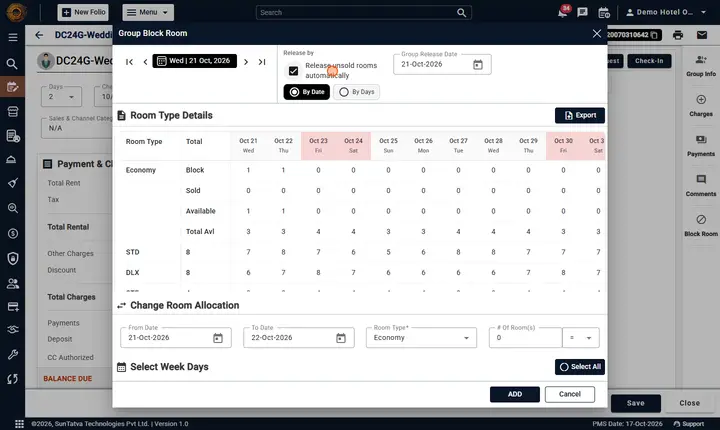Click the Check-In button

pyautogui.click(x=649, y=61)
